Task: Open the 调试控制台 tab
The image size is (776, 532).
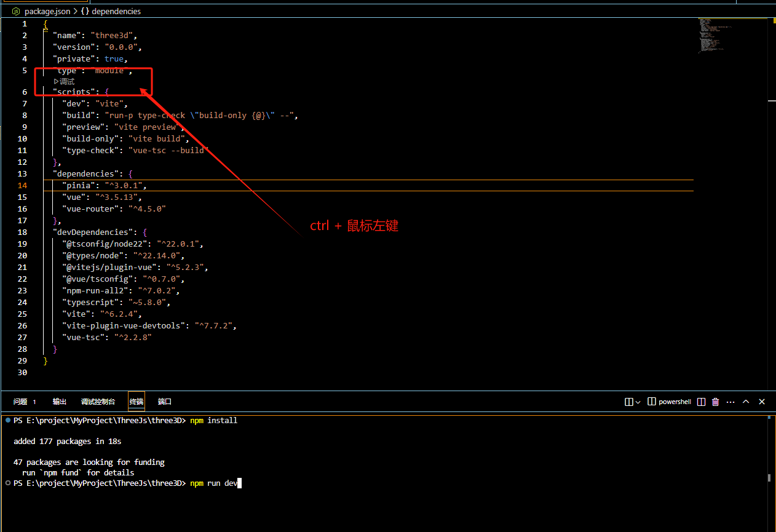Action: coord(98,402)
